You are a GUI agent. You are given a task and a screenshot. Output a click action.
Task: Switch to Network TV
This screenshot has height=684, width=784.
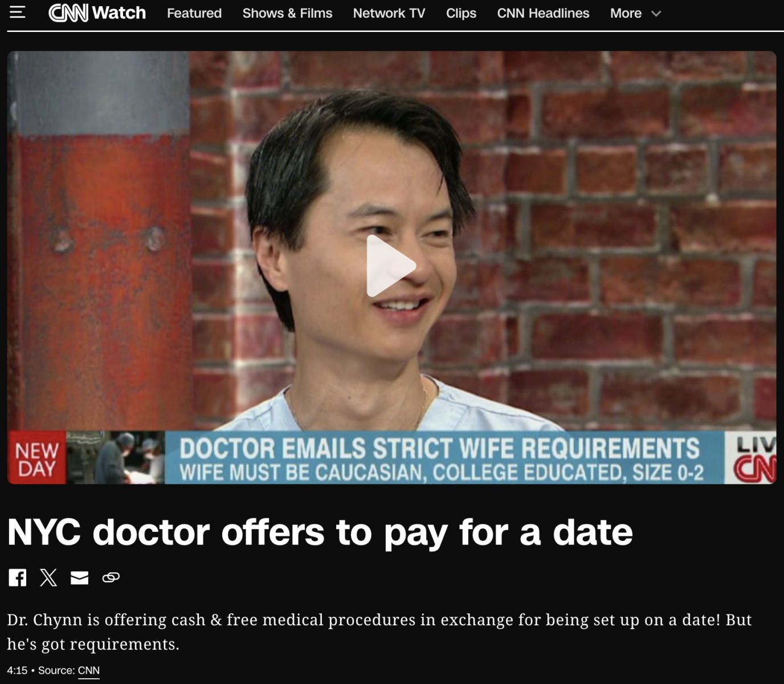pyautogui.click(x=389, y=13)
